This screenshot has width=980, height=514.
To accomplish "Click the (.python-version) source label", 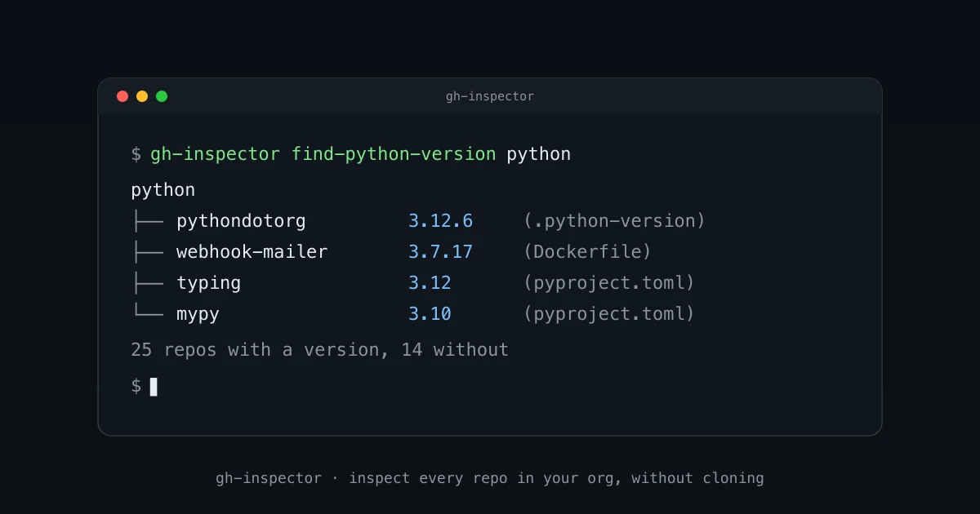I will (614, 221).
